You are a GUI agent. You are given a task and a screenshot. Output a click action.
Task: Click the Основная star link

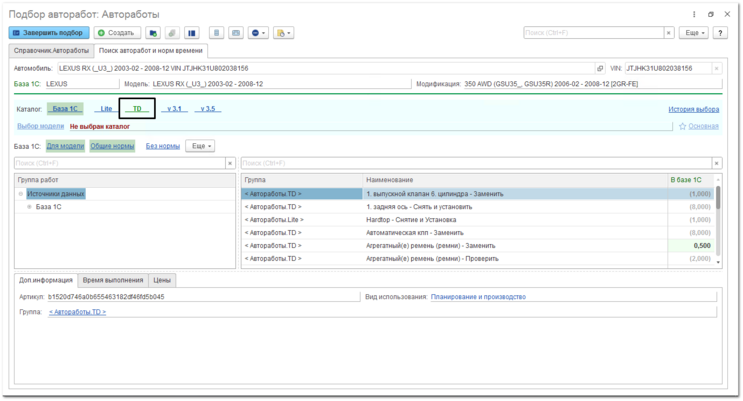pyautogui.click(x=699, y=126)
